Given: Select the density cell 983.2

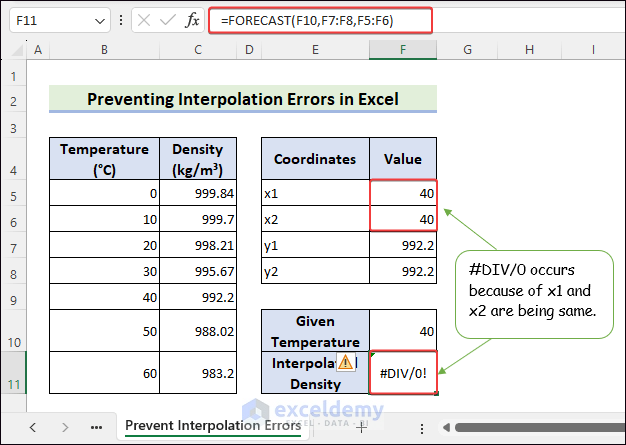Looking at the screenshot, I should click(198, 373).
